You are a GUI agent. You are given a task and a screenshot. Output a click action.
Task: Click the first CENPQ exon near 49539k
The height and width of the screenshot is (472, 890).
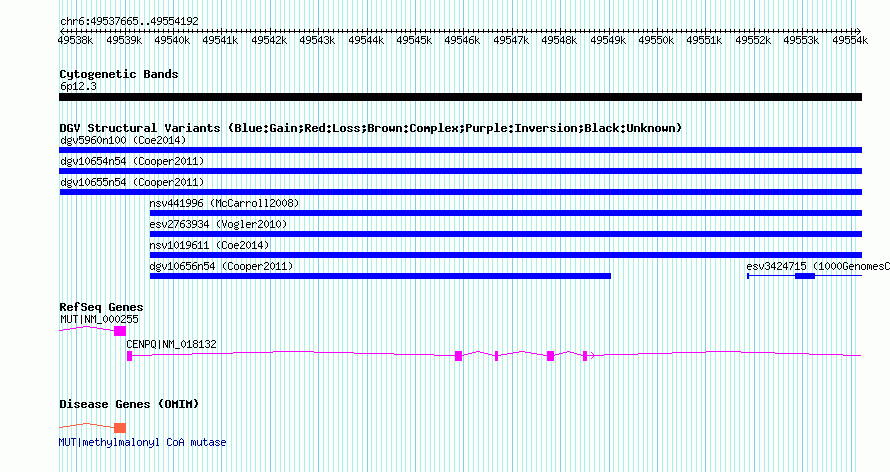click(x=129, y=356)
